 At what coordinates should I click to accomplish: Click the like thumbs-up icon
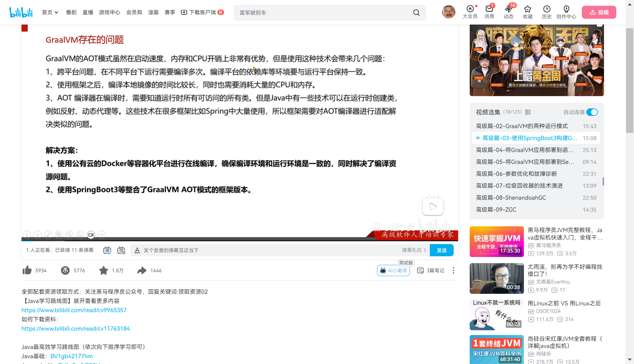(27, 270)
